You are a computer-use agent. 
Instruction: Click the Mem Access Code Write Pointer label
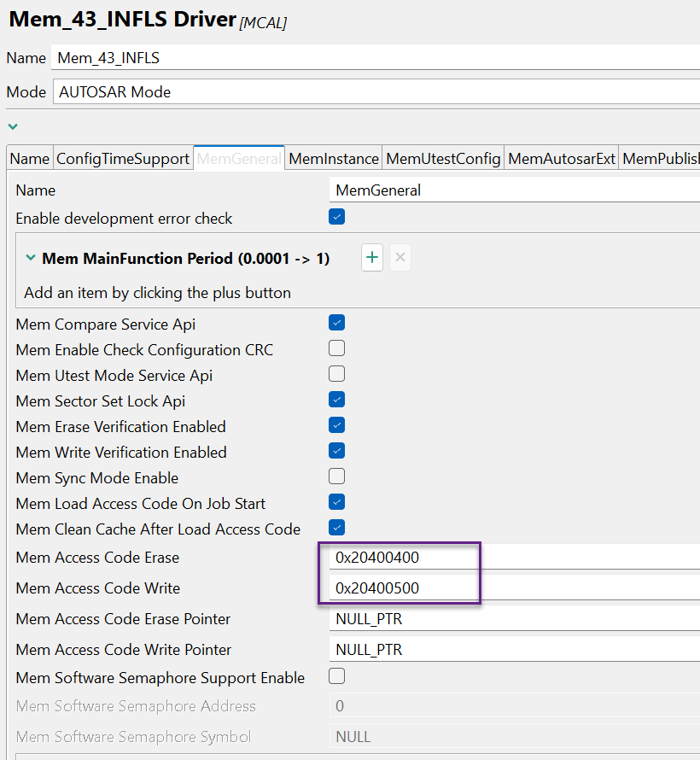tap(124, 650)
